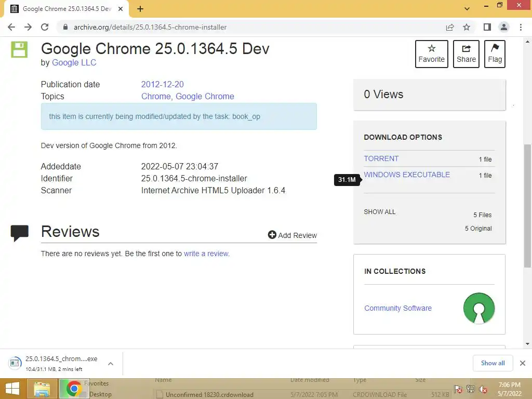
Task: Open the Google LLC creator link
Action: 74,62
